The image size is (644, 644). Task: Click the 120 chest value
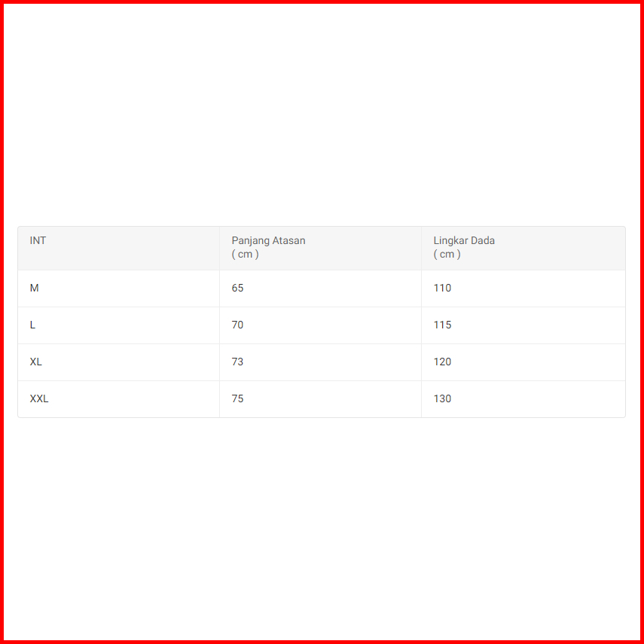442,362
